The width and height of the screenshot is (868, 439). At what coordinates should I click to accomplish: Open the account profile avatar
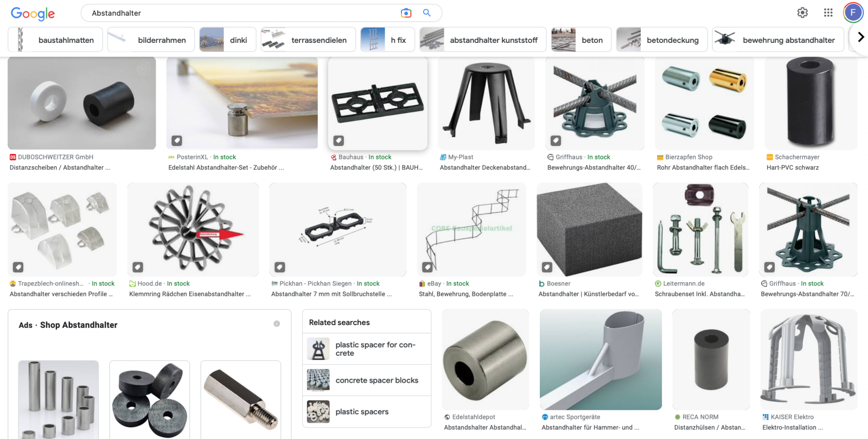[853, 12]
